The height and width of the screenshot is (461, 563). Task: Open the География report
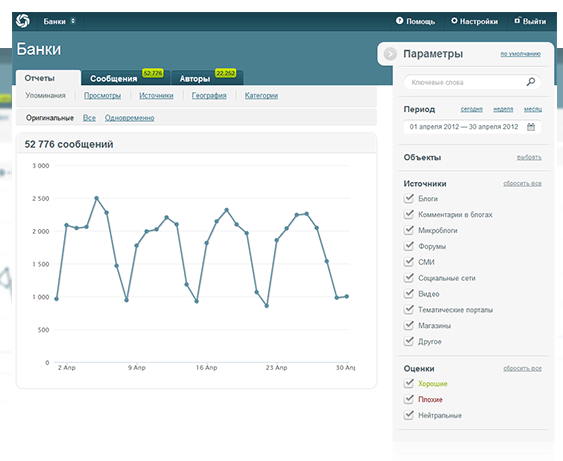(209, 96)
